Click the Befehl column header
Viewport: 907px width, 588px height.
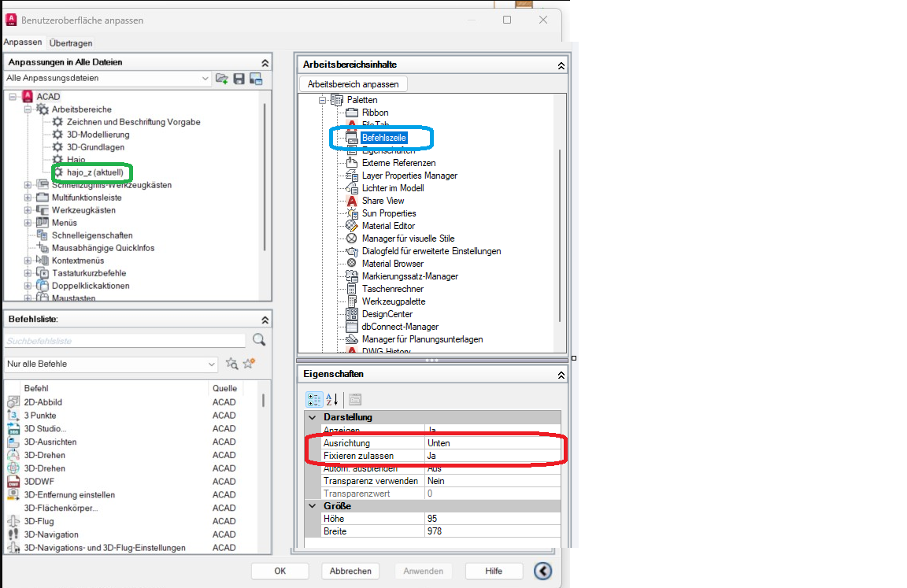[36, 389]
